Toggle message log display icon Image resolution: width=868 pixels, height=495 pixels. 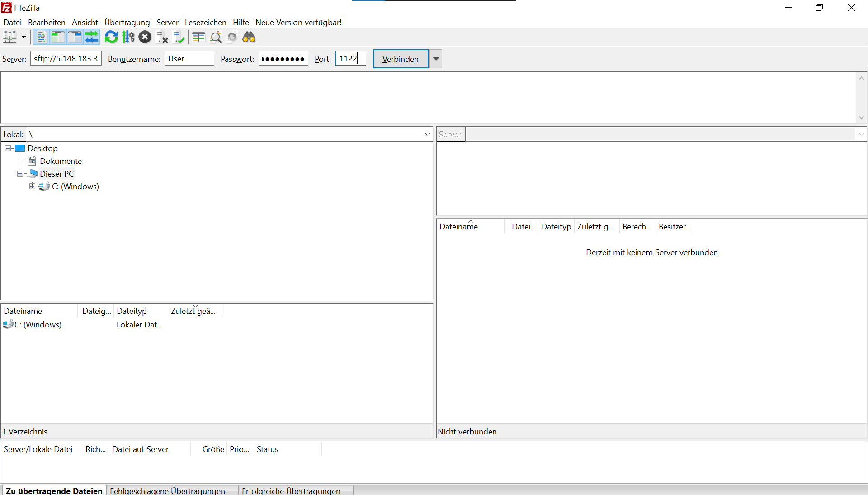click(41, 37)
